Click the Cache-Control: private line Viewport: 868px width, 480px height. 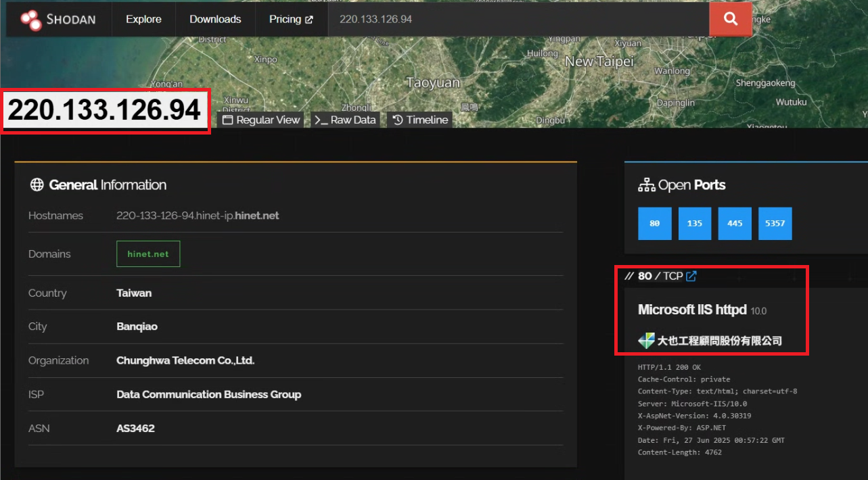683,379
